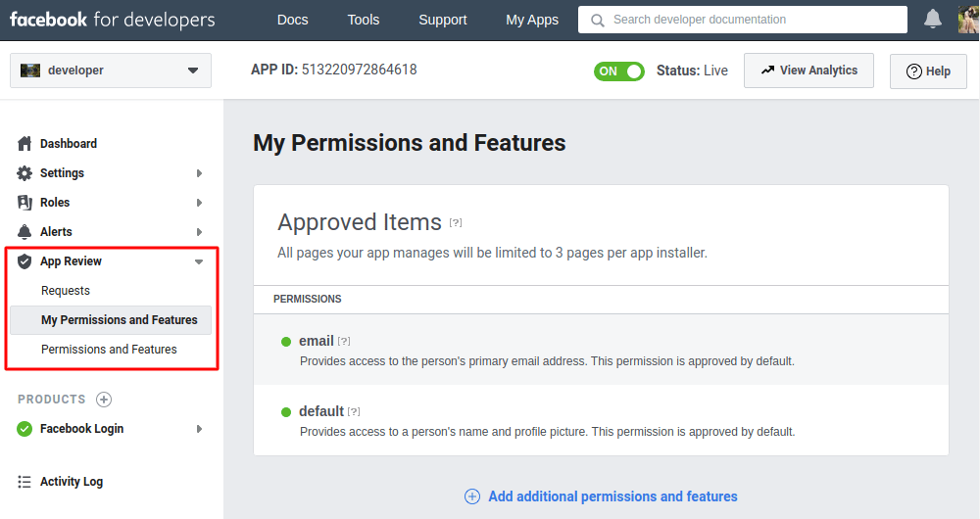Select Permissions and Features in sidebar
This screenshot has height=519, width=980.
click(109, 350)
